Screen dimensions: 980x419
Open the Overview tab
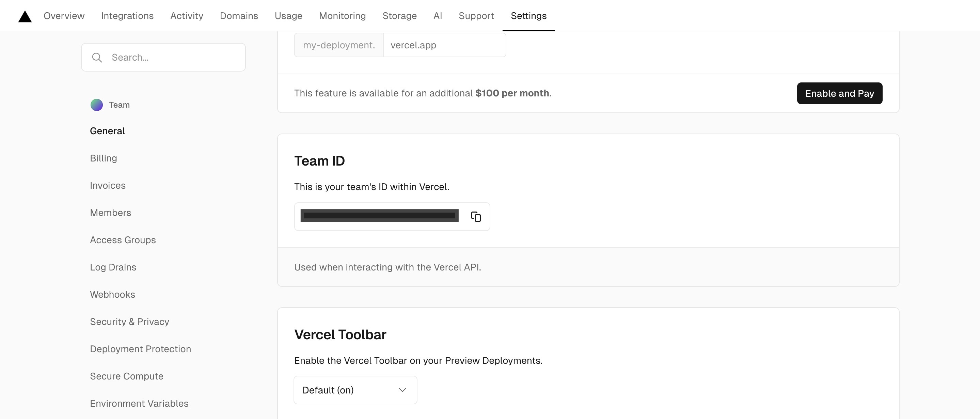[x=64, y=16]
